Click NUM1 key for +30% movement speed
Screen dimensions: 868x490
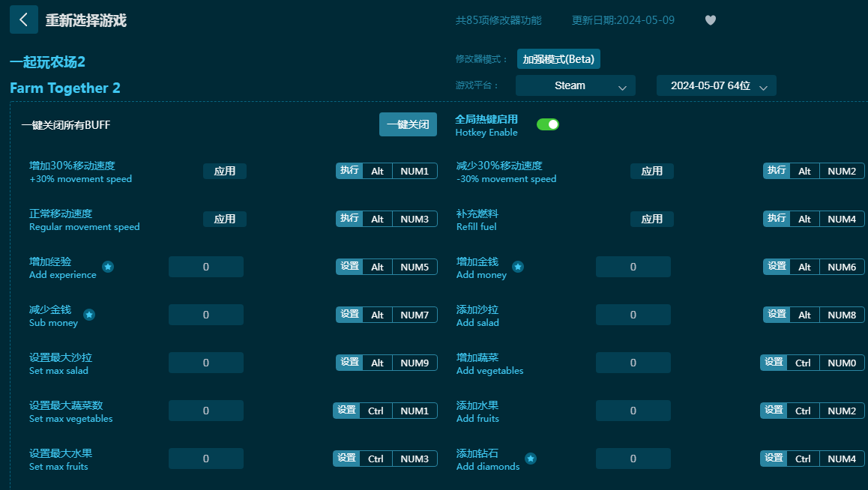coord(415,172)
